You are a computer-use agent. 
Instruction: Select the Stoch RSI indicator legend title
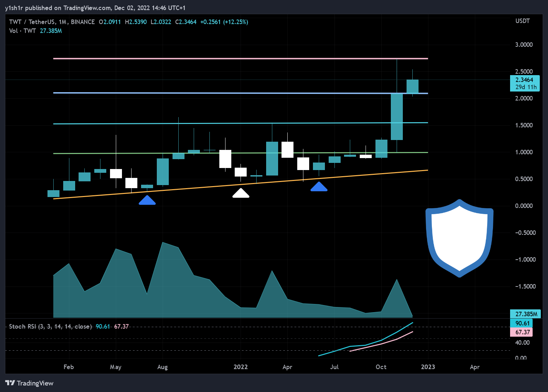50,326
